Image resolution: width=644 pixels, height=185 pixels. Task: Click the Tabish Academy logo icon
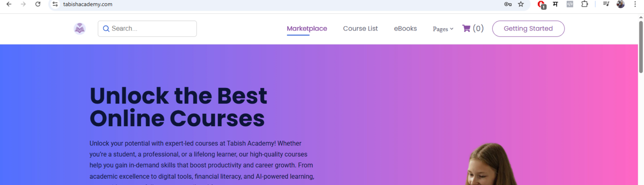80,29
